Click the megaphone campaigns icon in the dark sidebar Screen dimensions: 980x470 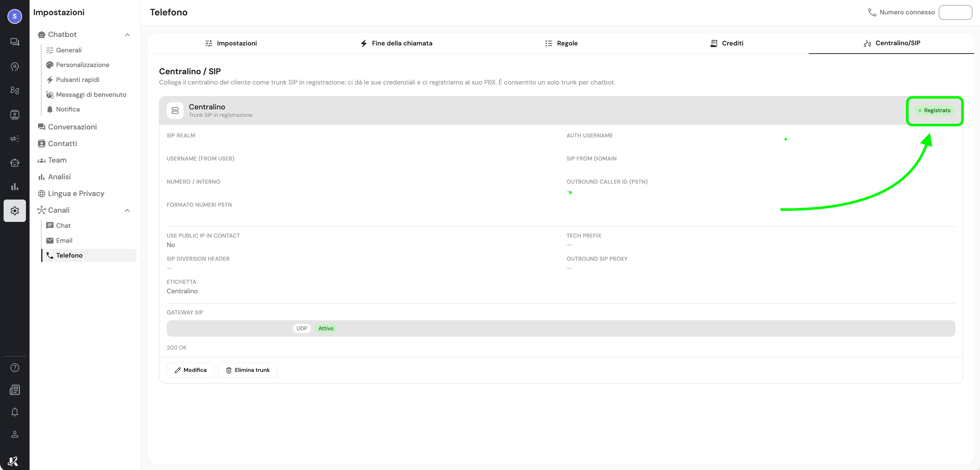click(x=14, y=138)
